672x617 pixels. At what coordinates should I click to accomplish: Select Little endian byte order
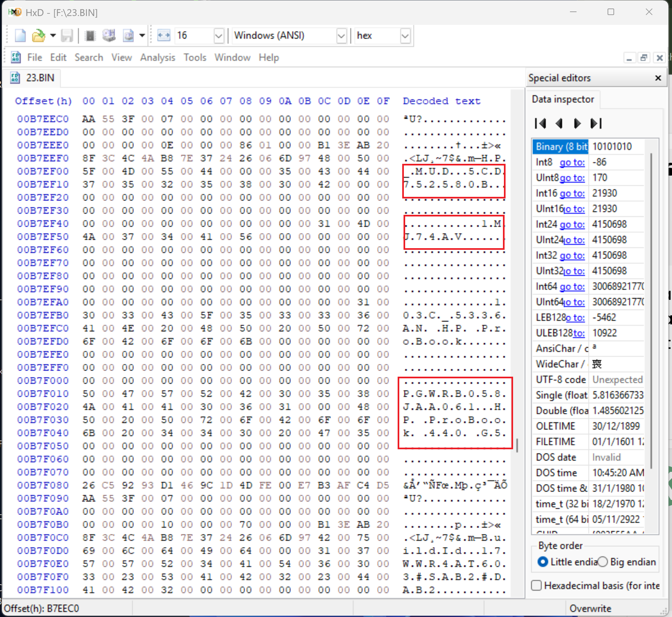tap(543, 562)
